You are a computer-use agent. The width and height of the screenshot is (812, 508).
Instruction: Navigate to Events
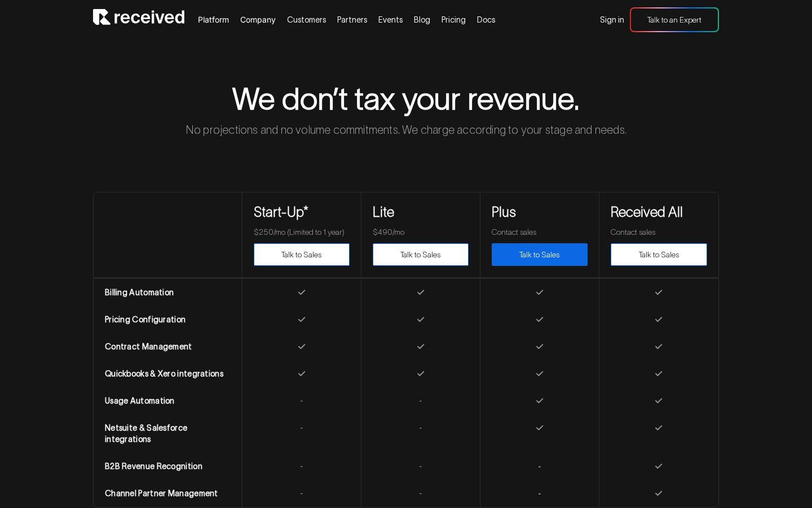[390, 20]
